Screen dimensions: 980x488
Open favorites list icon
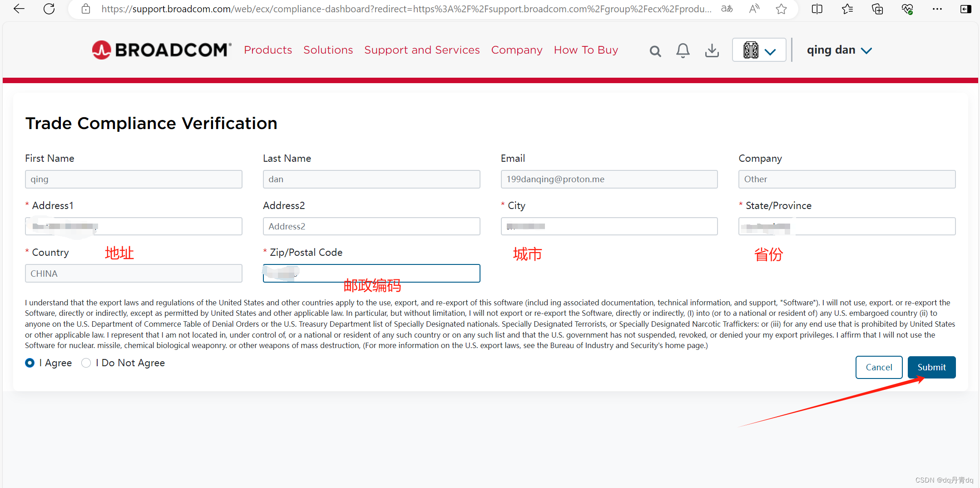pyautogui.click(x=847, y=9)
